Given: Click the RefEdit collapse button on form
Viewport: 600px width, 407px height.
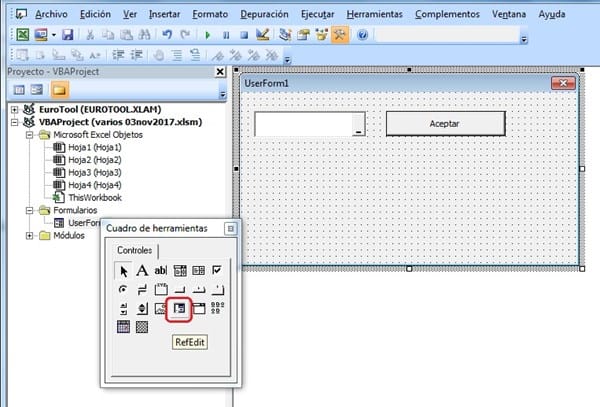Looking at the screenshot, I should pyautogui.click(x=359, y=124).
